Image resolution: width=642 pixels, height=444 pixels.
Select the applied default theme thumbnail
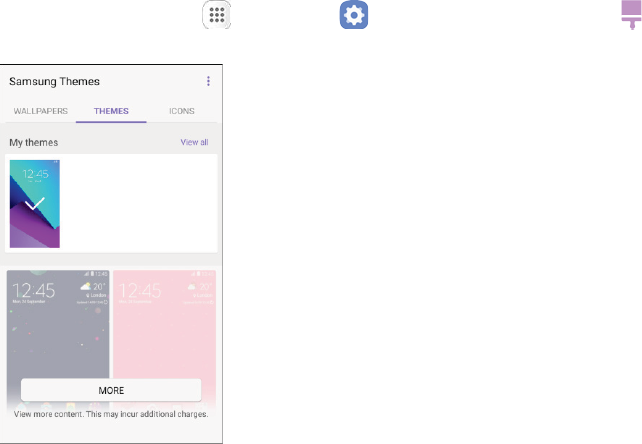[x=35, y=204]
